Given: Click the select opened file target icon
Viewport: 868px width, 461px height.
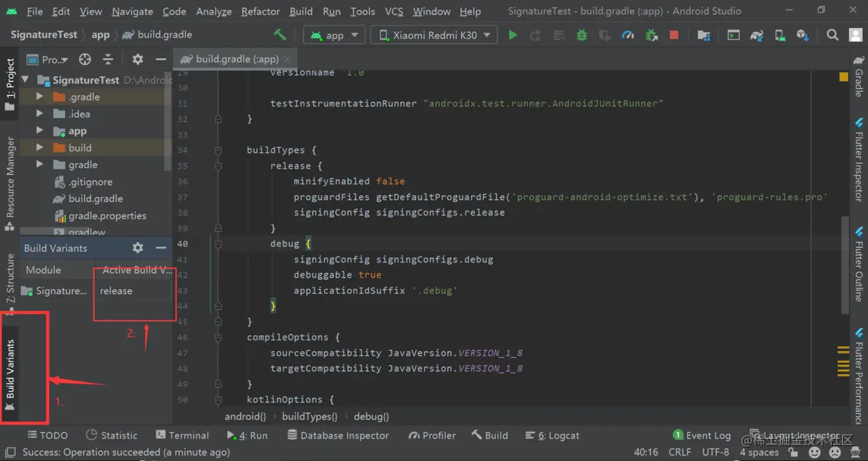Looking at the screenshot, I should [85, 59].
